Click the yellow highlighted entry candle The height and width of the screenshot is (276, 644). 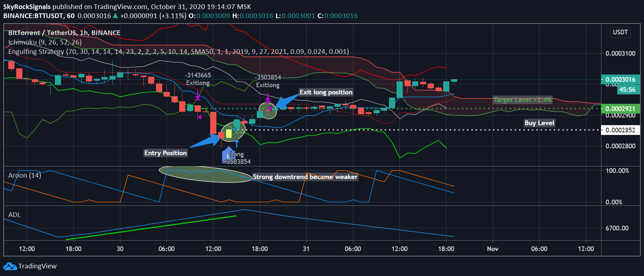point(229,133)
